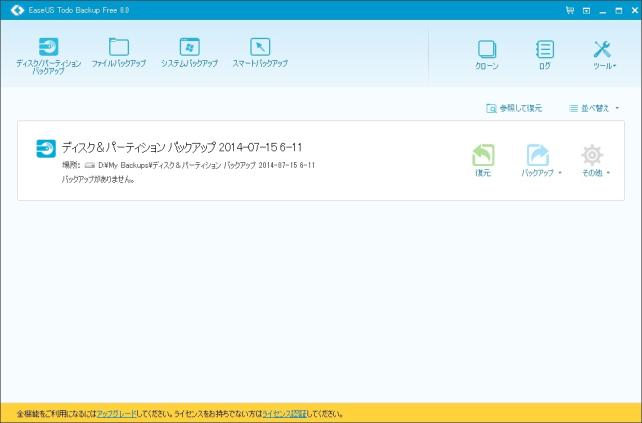Click the その他 gear icon

[x=592, y=155]
